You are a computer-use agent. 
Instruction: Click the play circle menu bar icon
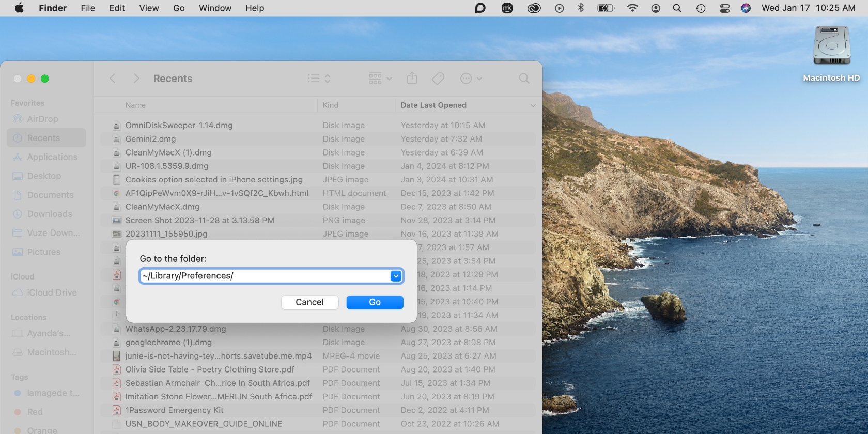pos(559,8)
